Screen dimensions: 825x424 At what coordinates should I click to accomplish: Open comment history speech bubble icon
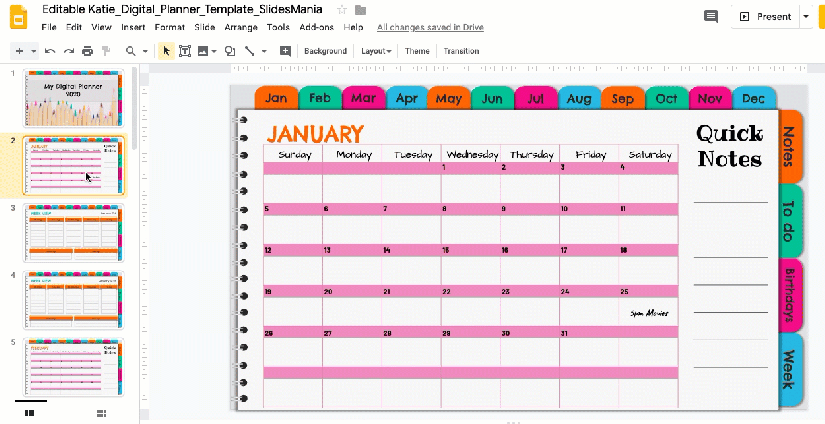click(711, 17)
